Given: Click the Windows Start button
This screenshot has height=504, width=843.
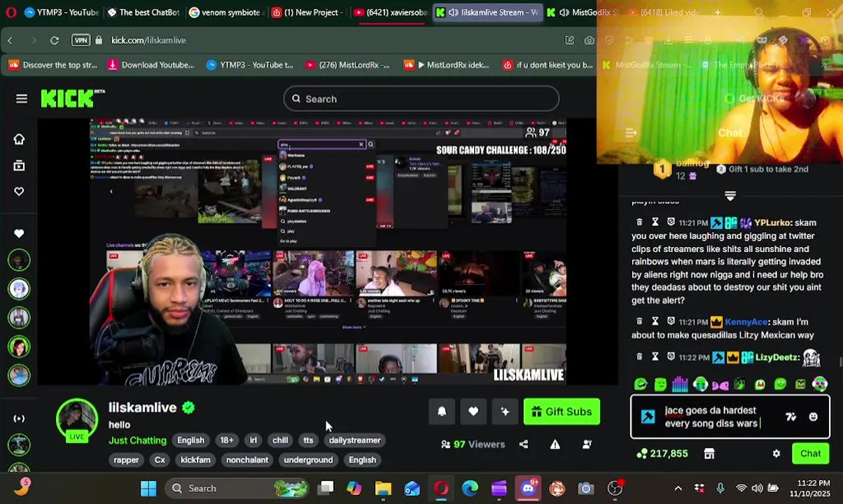Looking at the screenshot, I should [148, 488].
